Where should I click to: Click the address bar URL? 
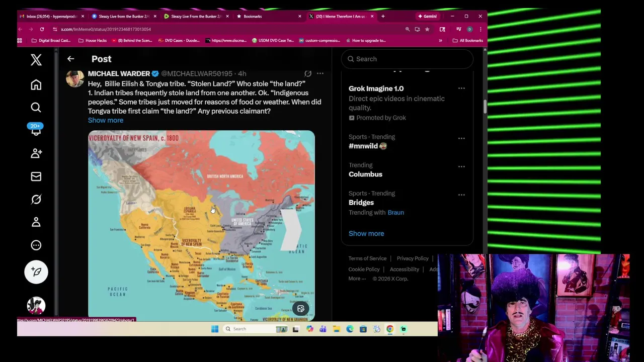point(106,29)
